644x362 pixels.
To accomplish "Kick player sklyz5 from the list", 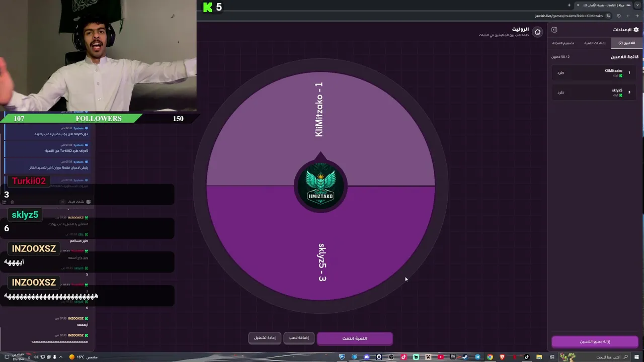I will (x=560, y=93).
